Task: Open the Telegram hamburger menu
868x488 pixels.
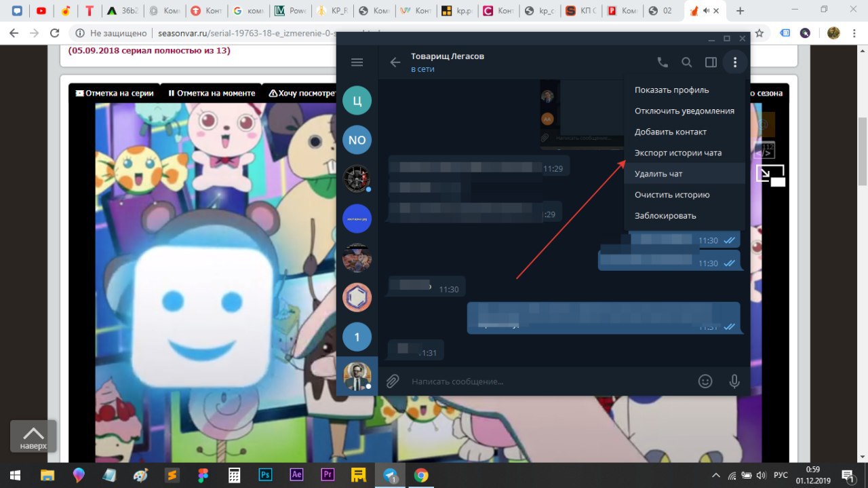Action: (x=357, y=62)
